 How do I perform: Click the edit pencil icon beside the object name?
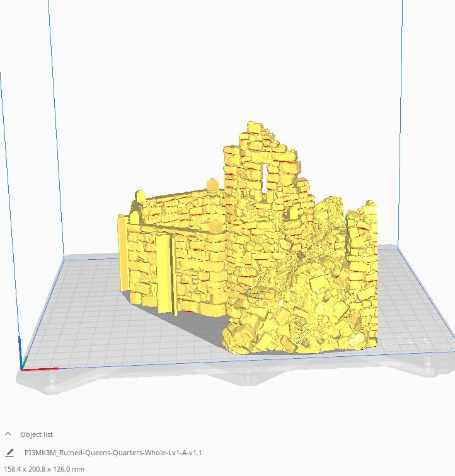coord(9,453)
